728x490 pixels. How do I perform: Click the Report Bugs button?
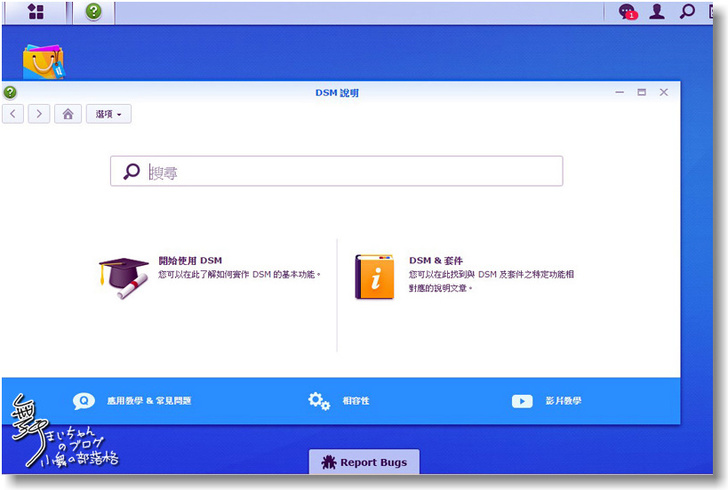pyautogui.click(x=364, y=462)
